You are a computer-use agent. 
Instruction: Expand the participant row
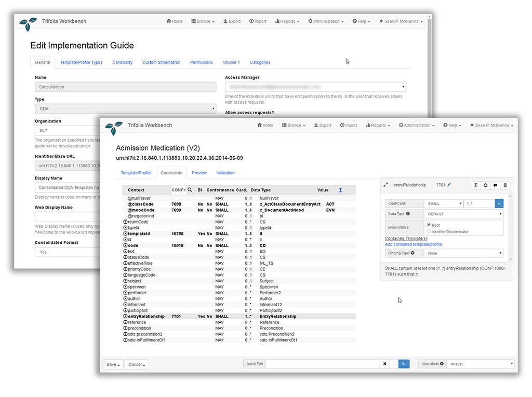click(125, 310)
